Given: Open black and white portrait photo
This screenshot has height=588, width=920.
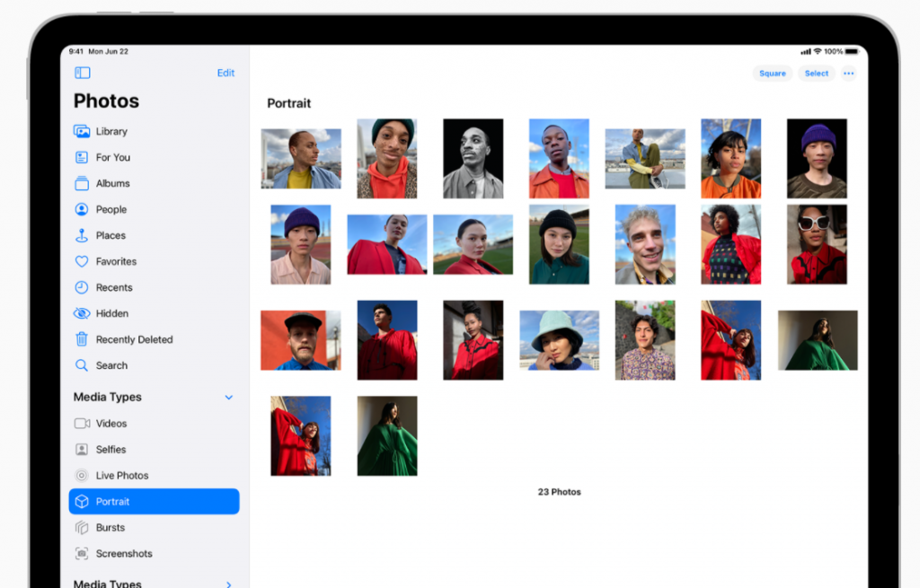Looking at the screenshot, I should pos(473,158).
